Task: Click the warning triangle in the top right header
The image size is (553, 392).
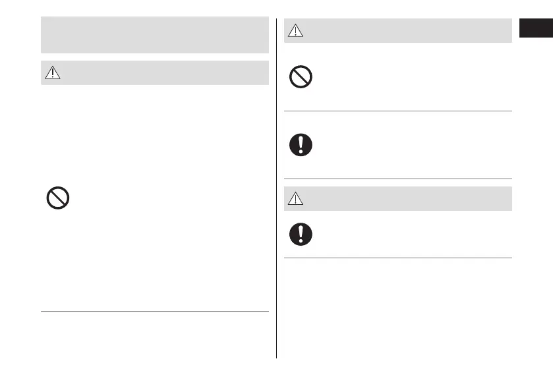Action: click(x=296, y=32)
